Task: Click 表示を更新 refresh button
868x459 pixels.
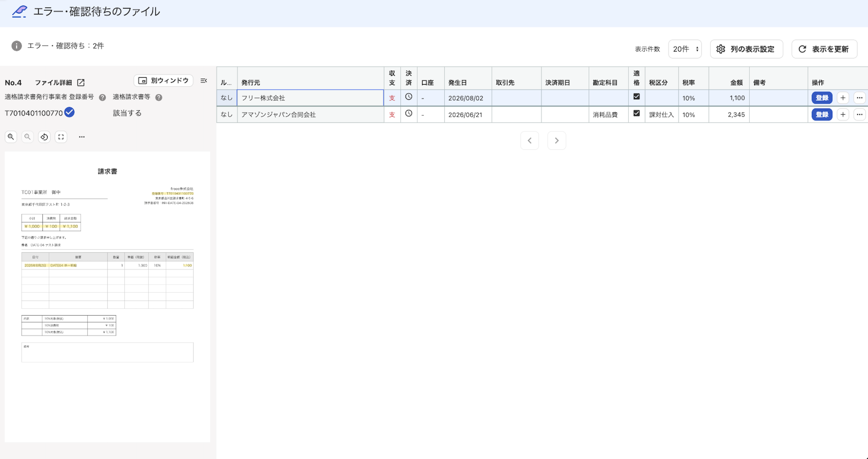Action: (x=824, y=49)
